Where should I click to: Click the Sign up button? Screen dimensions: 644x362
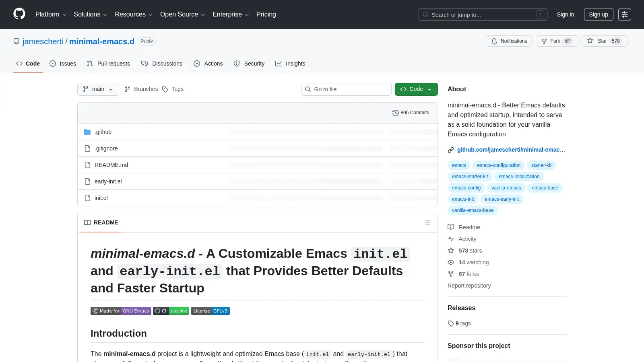599,14
